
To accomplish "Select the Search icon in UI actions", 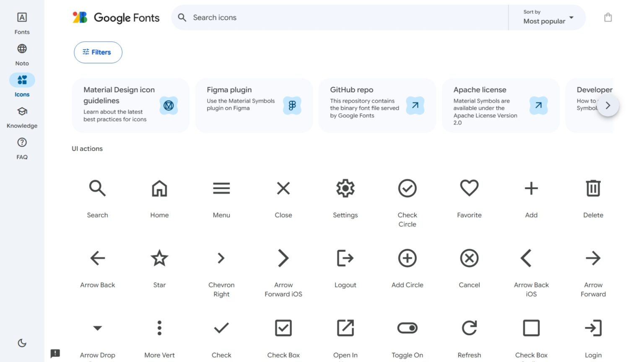I will click(97, 188).
